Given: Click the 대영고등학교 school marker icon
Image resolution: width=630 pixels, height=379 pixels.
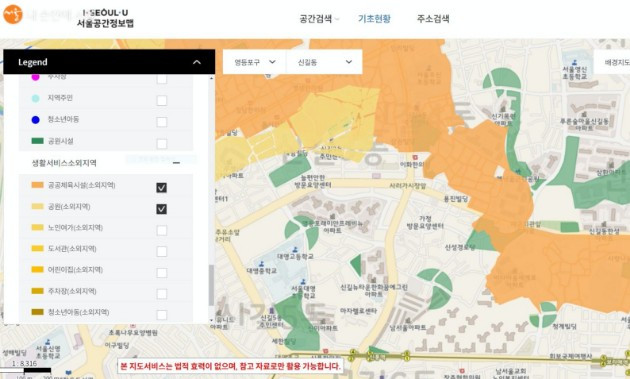Looking at the screenshot, I should (295, 250).
